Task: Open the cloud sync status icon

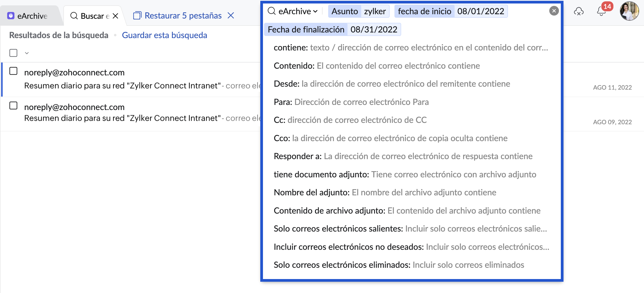Action: (x=579, y=12)
